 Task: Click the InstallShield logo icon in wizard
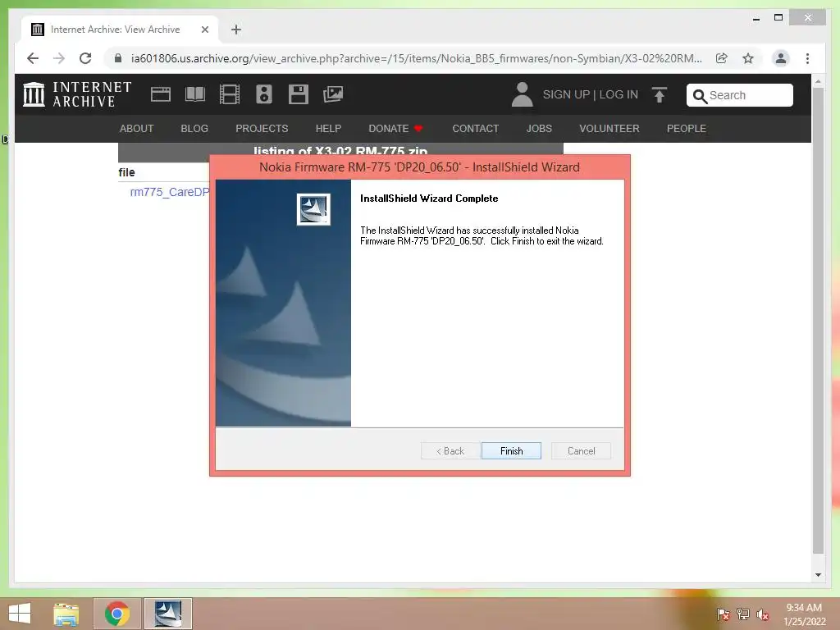tap(313, 209)
